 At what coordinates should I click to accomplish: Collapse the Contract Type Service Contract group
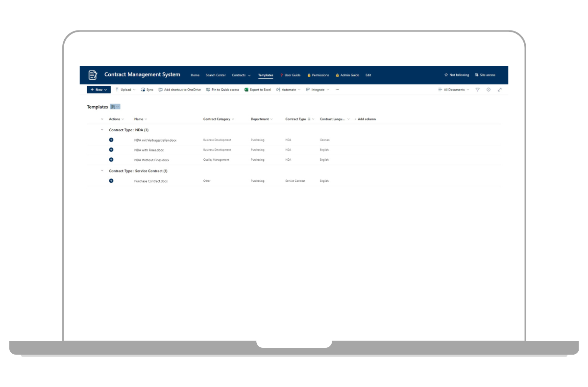(x=102, y=171)
